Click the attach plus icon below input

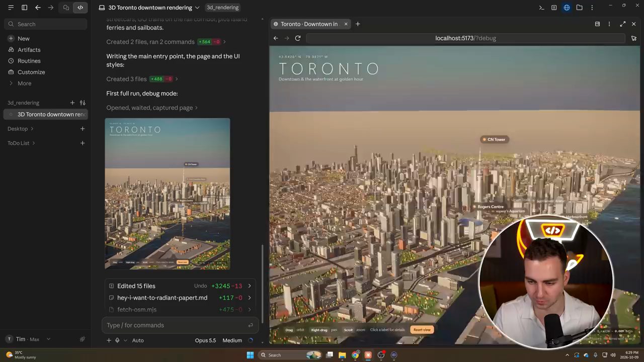[109, 340]
